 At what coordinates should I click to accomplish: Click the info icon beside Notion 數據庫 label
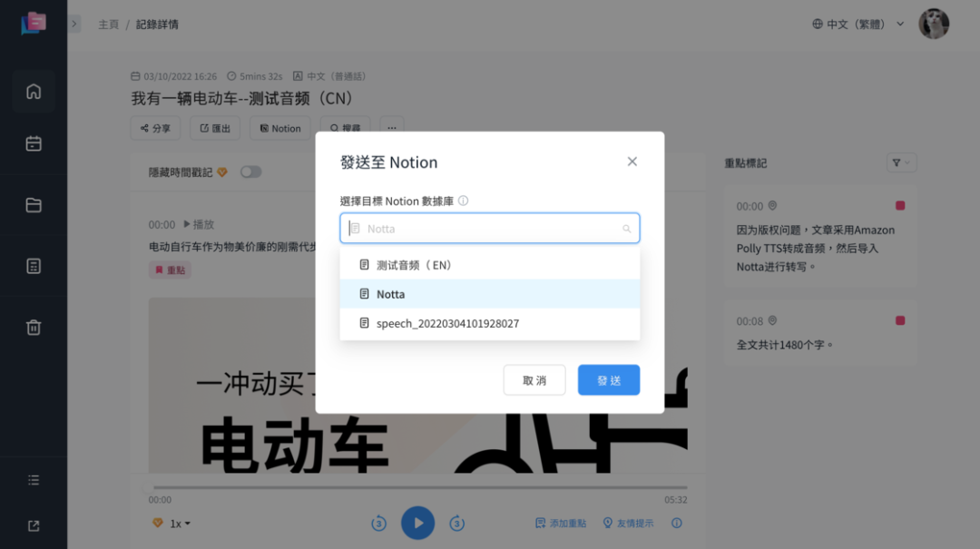(463, 201)
